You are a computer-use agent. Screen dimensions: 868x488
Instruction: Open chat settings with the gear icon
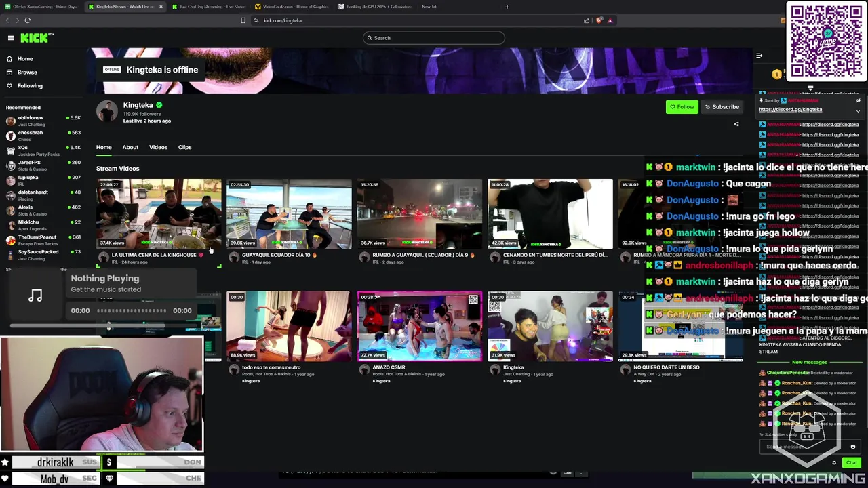click(x=834, y=463)
